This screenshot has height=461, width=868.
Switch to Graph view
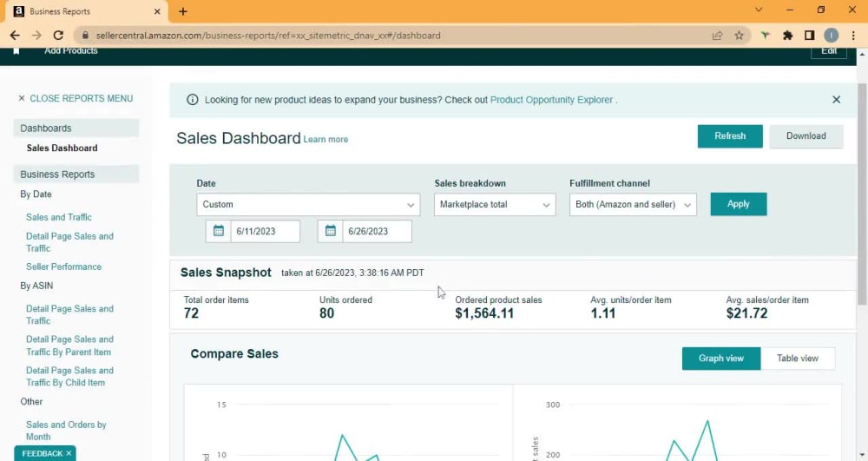[x=721, y=359]
